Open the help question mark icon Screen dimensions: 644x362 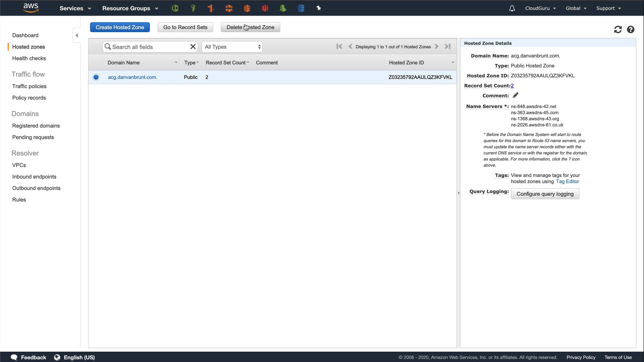point(631,29)
